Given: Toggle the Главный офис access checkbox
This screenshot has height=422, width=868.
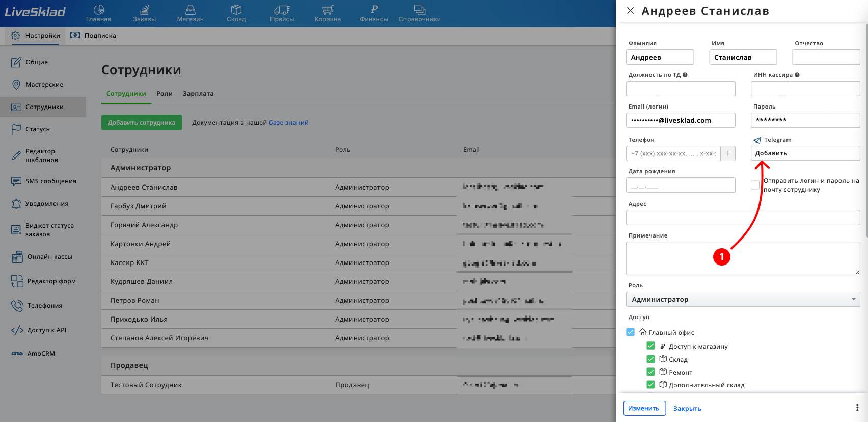Looking at the screenshot, I should [631, 332].
